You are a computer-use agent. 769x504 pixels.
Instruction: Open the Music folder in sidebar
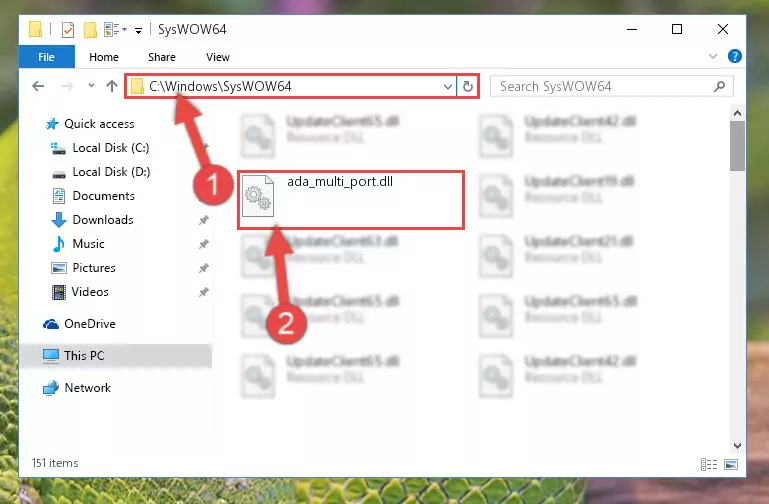pyautogui.click(x=88, y=244)
